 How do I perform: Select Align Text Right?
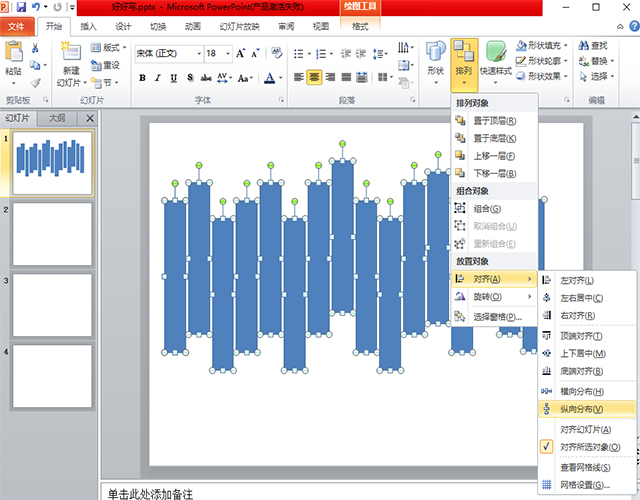click(x=330, y=77)
